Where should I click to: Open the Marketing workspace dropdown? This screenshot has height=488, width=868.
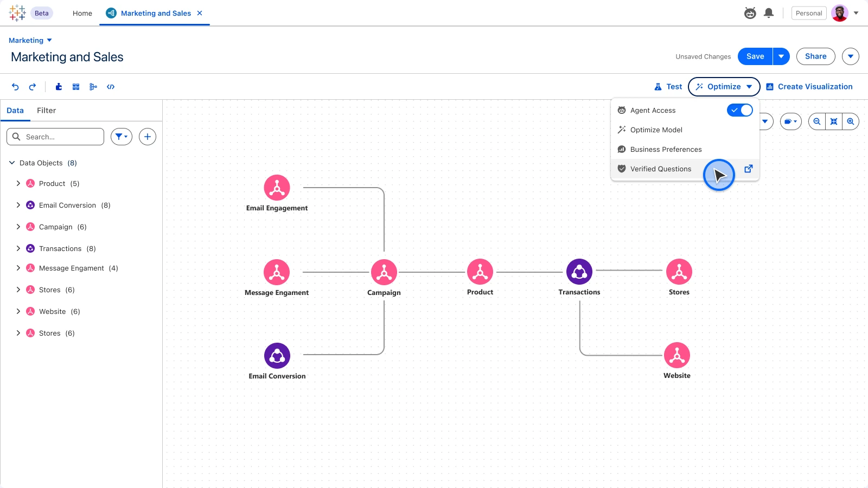click(x=30, y=40)
